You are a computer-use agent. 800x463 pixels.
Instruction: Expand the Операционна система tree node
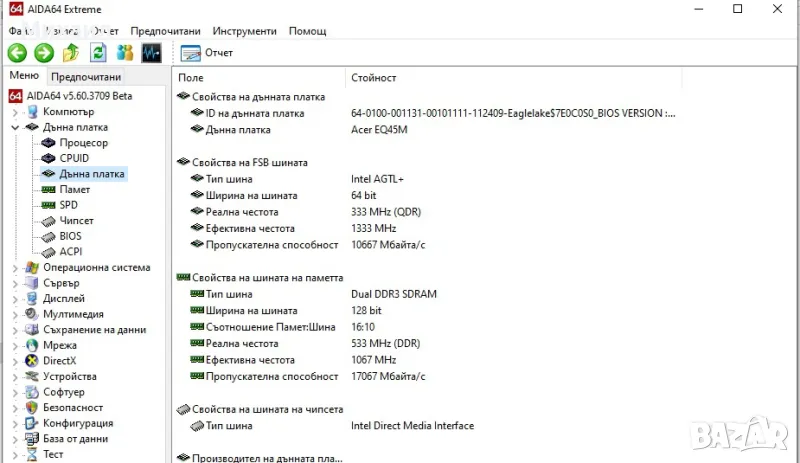[x=15, y=268]
